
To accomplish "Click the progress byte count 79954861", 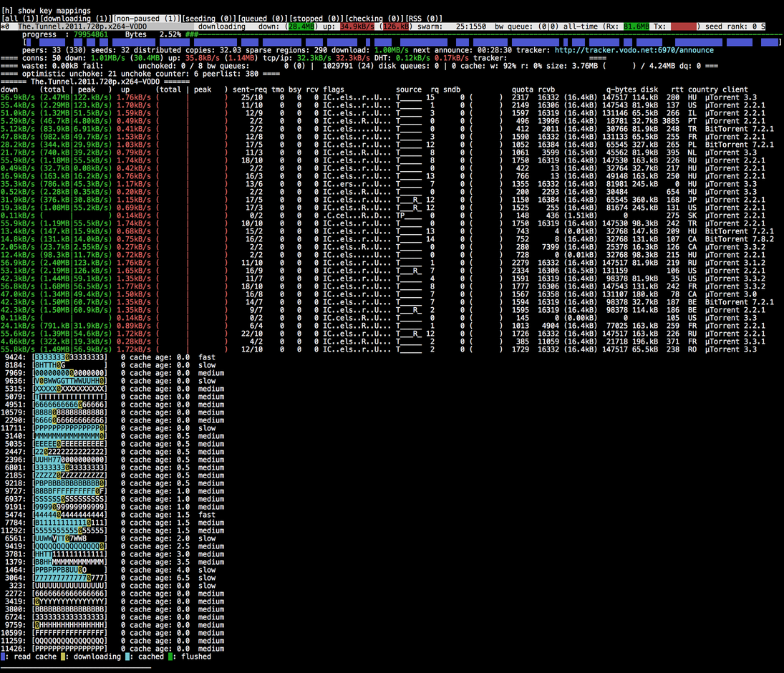I will 90,34.
